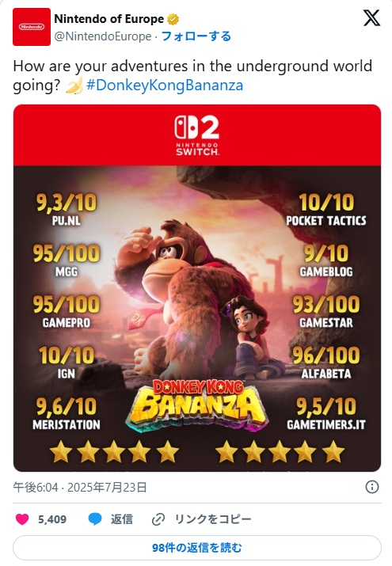392x566 pixels.
Task: Open the info circle icon
Action: point(371,487)
